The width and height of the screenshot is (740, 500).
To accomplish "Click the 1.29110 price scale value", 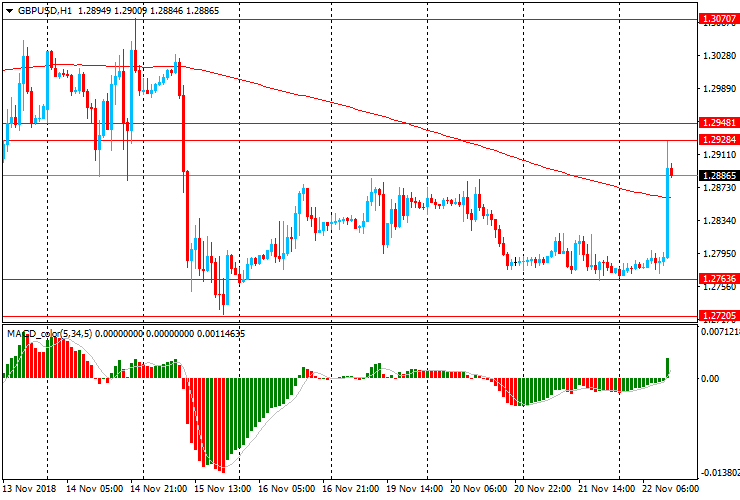I will coord(719,155).
